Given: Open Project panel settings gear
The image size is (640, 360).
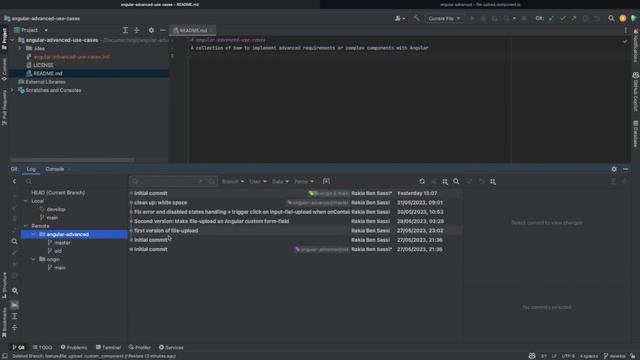Looking at the screenshot, I should click(151, 30).
